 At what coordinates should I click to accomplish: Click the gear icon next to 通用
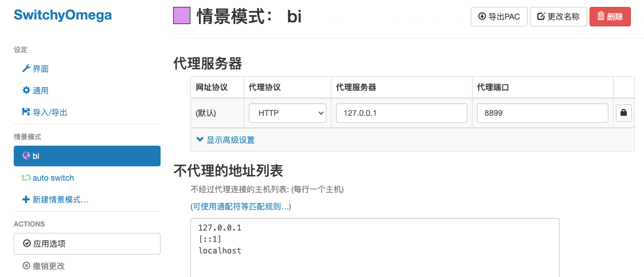click(26, 91)
